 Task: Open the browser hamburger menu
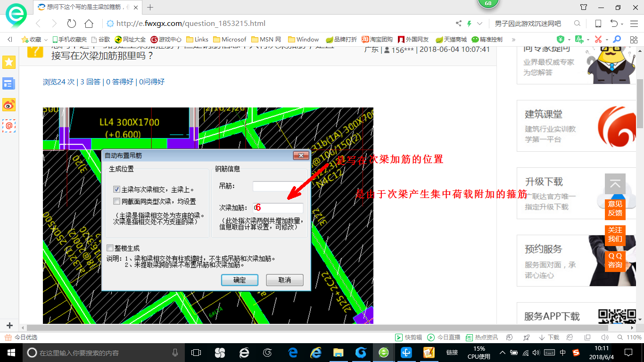click(x=634, y=24)
